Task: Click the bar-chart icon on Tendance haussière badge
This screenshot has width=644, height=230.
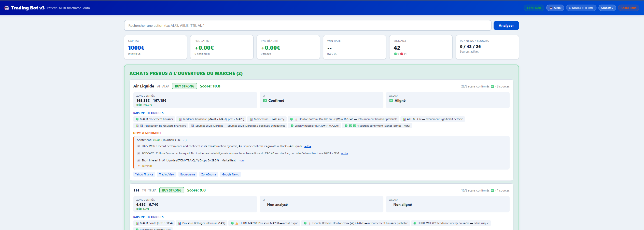Action: (180, 119)
